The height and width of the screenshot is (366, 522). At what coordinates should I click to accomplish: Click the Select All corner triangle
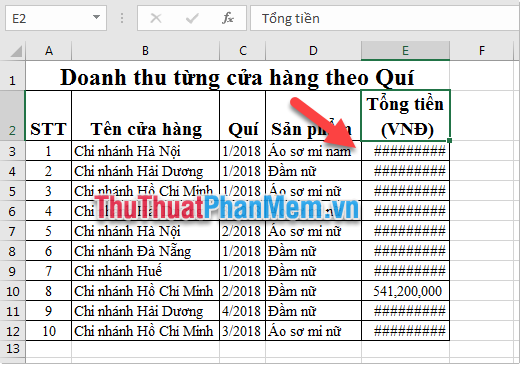[16, 51]
